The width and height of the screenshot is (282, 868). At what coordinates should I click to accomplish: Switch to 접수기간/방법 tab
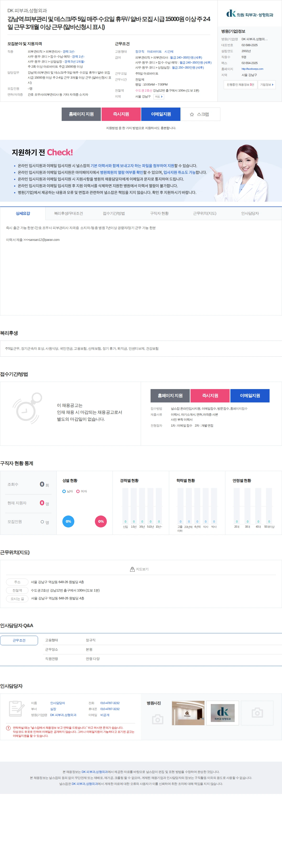(x=114, y=213)
